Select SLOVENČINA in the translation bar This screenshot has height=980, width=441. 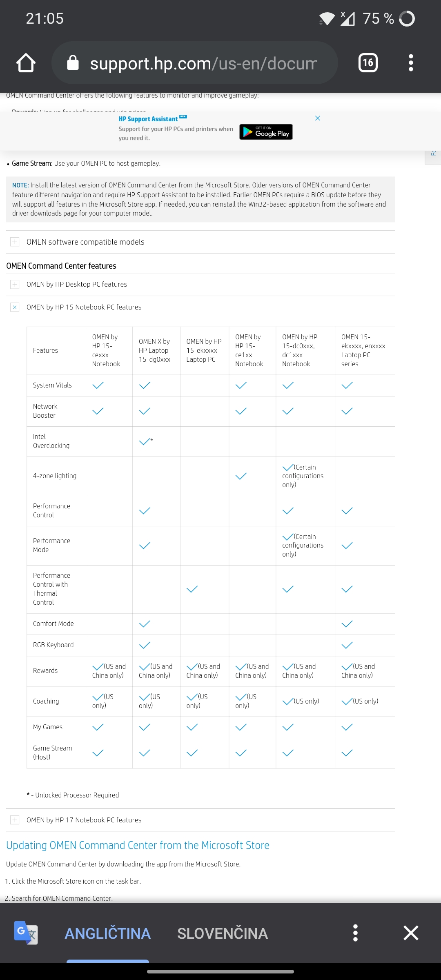point(223,933)
